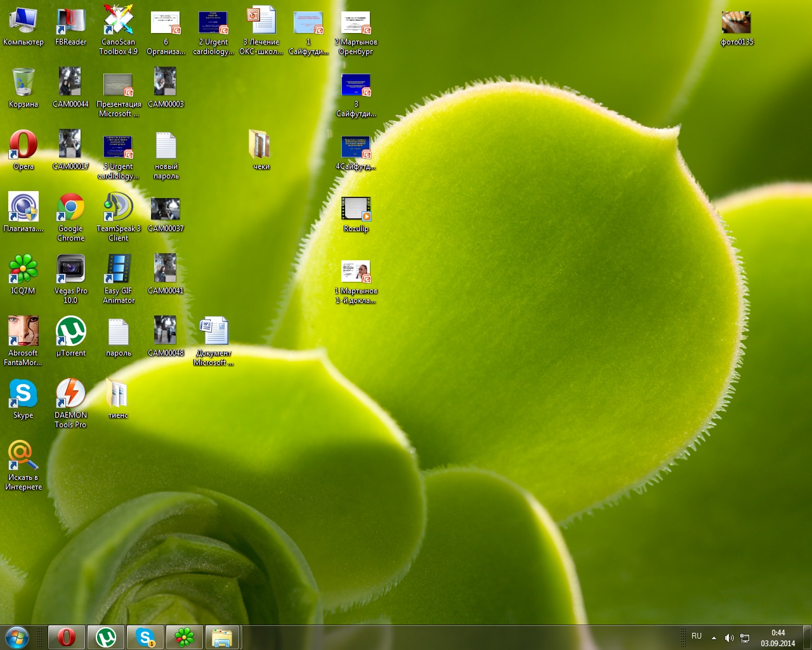Change the RU input language
Image resolution: width=812 pixels, height=650 pixels.
click(697, 636)
